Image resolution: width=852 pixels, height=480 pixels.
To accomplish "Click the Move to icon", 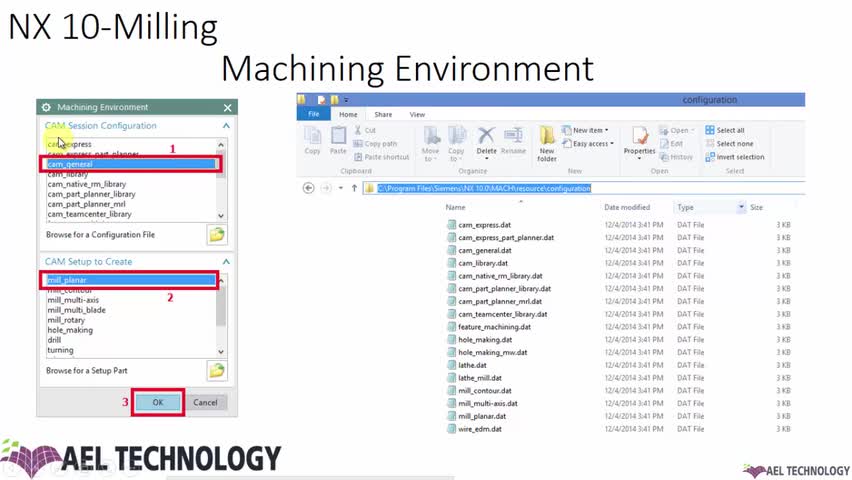I will (x=431, y=144).
